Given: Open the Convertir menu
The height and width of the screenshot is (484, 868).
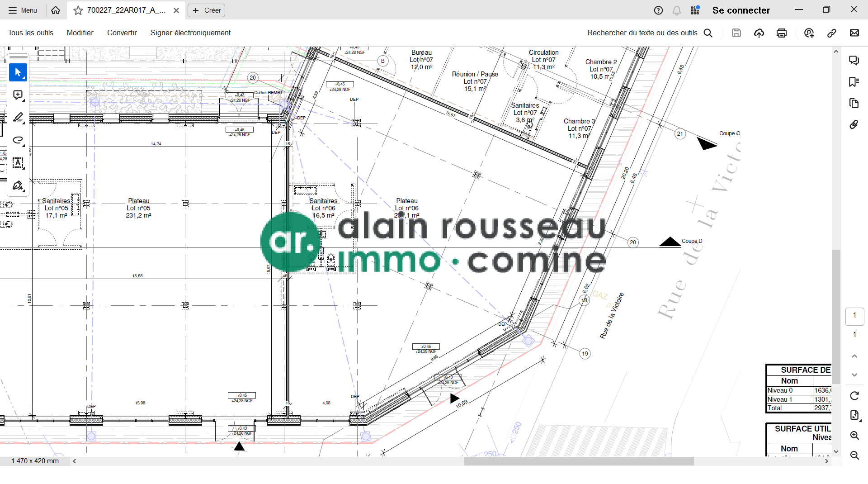Looking at the screenshot, I should [x=122, y=33].
